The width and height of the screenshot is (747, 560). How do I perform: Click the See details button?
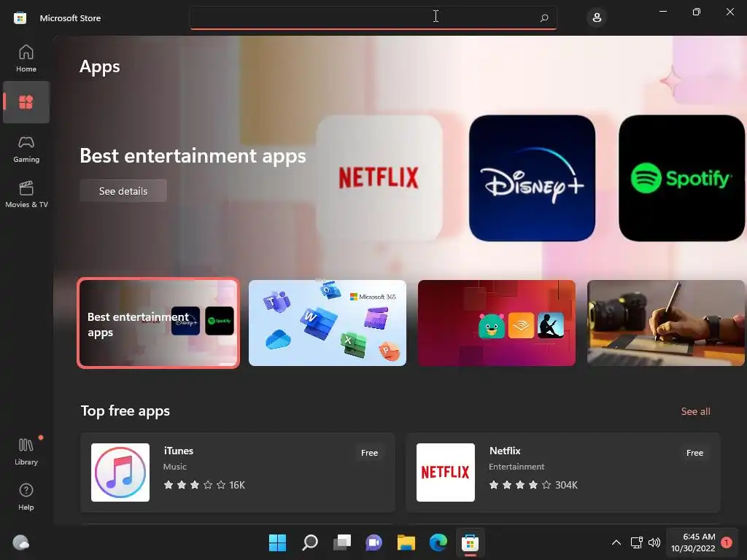pyautogui.click(x=123, y=191)
